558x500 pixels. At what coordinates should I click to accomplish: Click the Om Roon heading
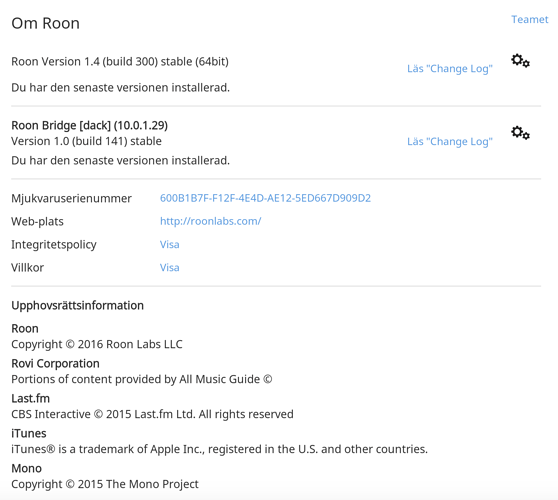(x=46, y=23)
